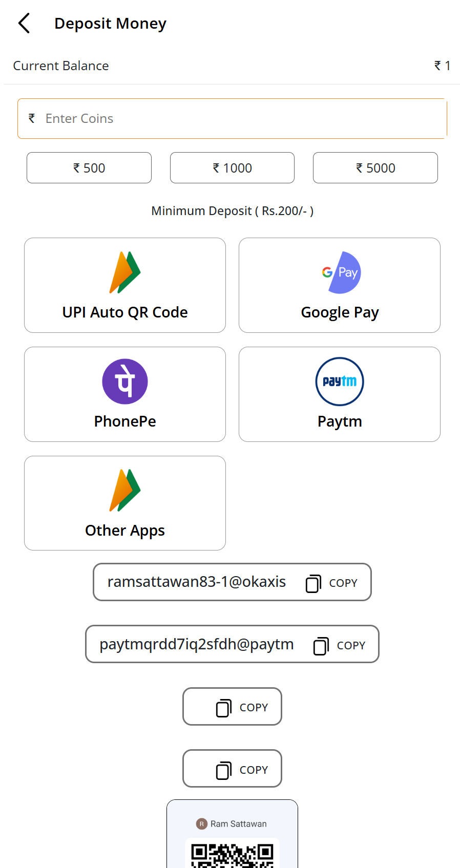Click the copy icon beside paytmqrdd7iq2sfdh@paytm

click(321, 645)
